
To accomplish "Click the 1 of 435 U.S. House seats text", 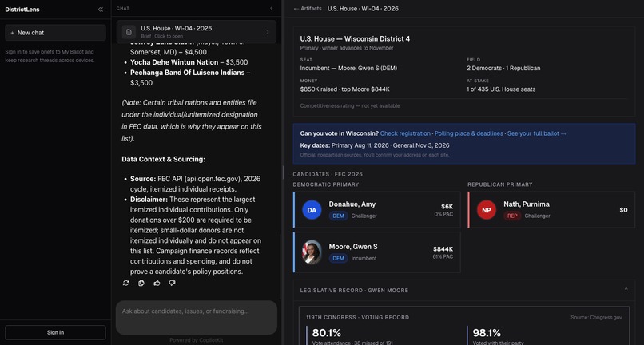I will tap(501, 89).
